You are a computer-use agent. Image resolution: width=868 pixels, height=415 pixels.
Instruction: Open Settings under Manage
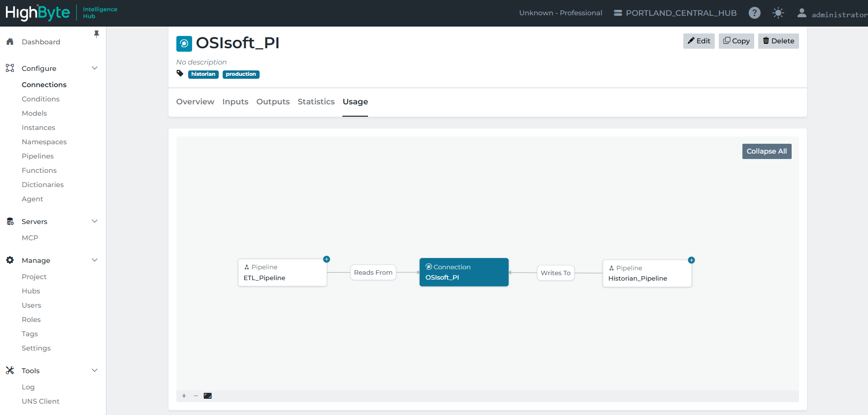[36, 348]
